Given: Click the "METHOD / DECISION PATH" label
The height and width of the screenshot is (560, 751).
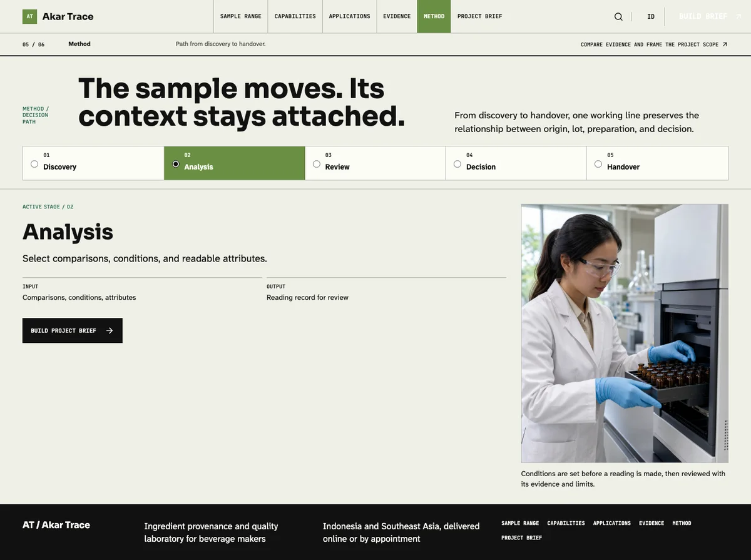Looking at the screenshot, I should pos(36,115).
